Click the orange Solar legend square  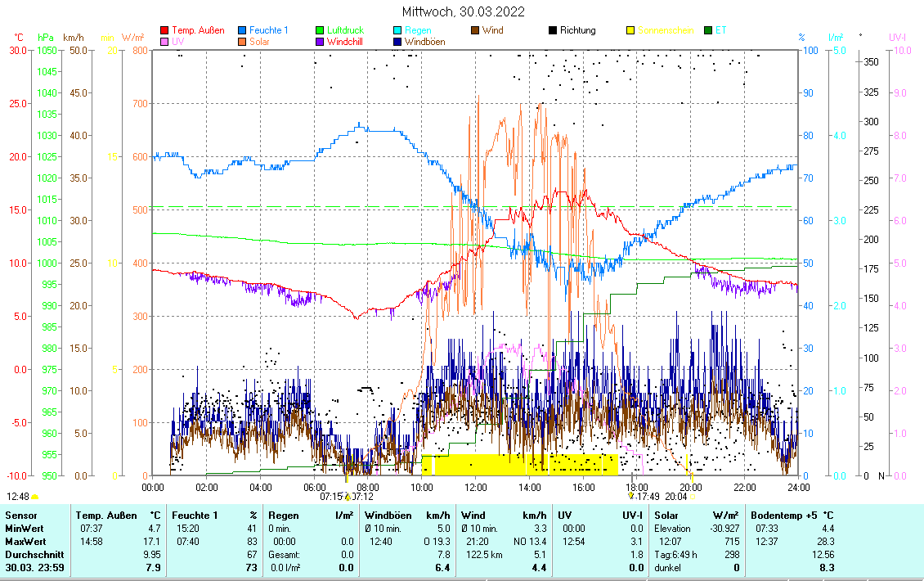coord(243,41)
